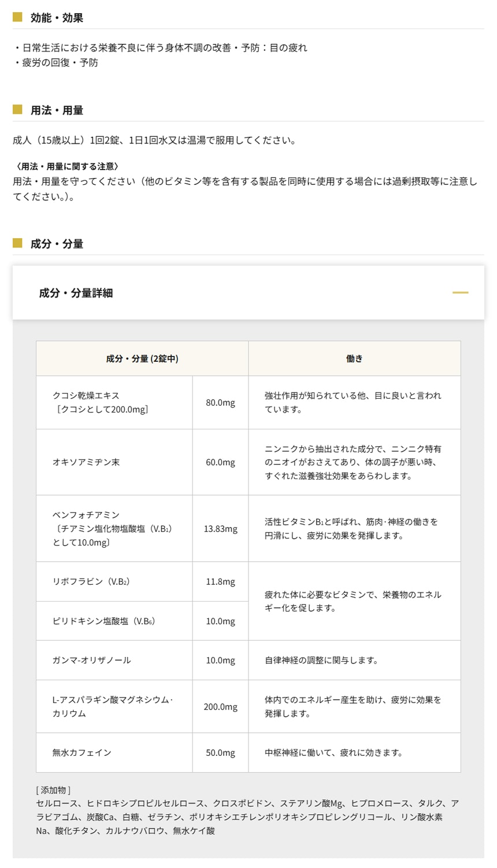The width and height of the screenshot is (497, 868).
Task: Click the 200.0mg amount cell
Action: pyautogui.click(x=220, y=707)
